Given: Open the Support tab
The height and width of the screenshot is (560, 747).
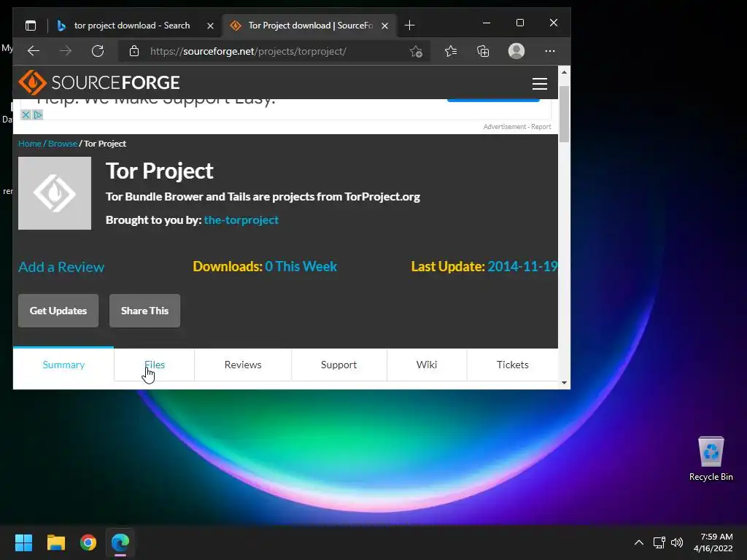Looking at the screenshot, I should 338,365.
